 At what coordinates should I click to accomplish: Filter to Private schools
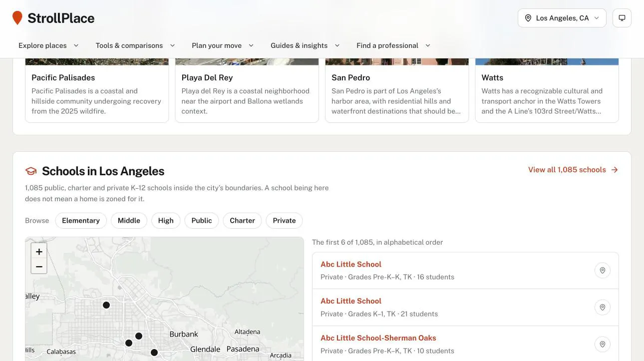pos(284,221)
